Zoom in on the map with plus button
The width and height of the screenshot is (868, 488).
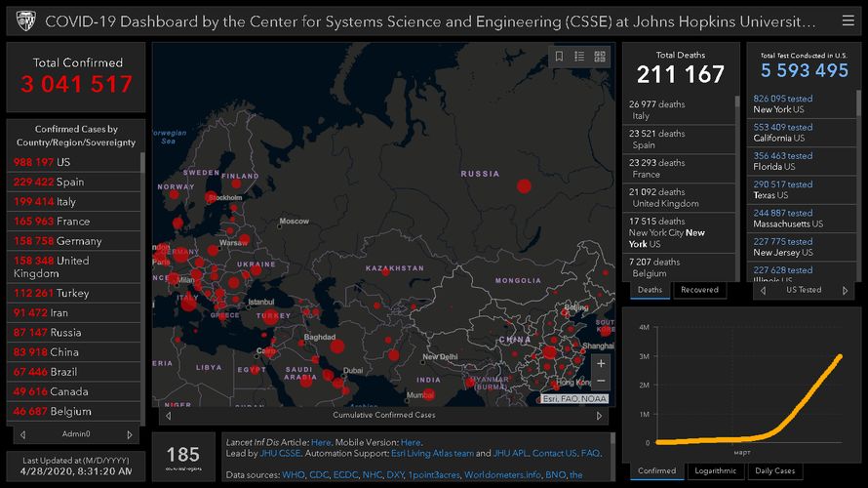(x=601, y=363)
